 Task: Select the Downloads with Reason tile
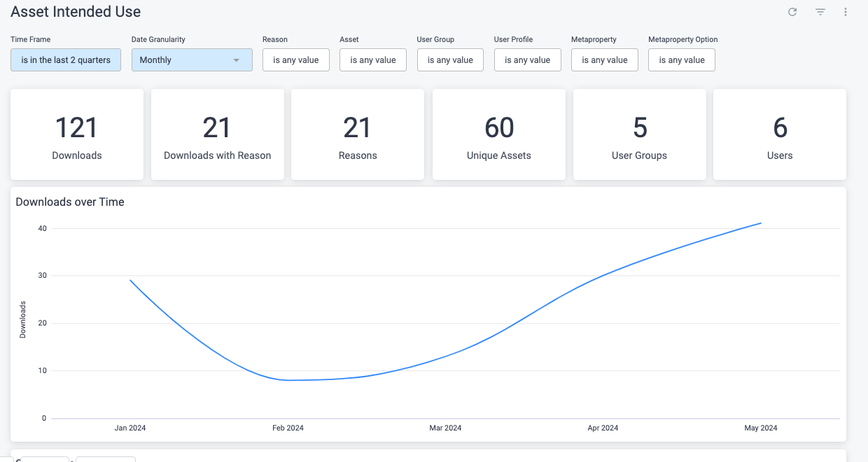click(217, 134)
